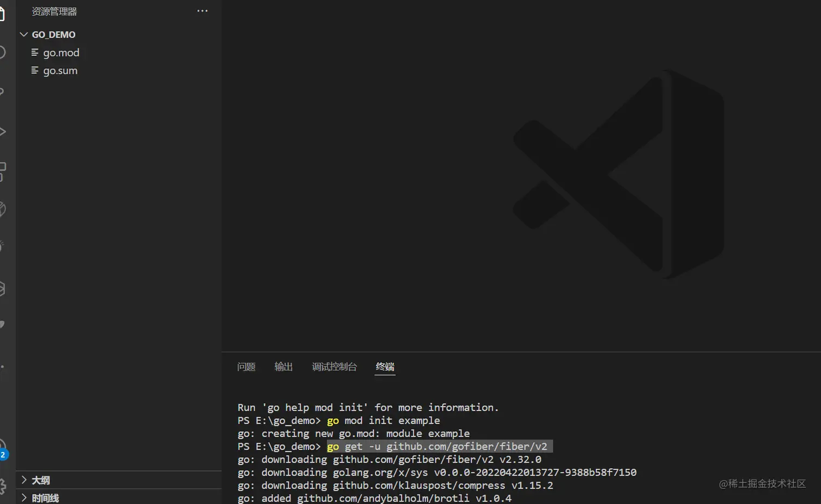The height and width of the screenshot is (504, 821).
Task: Click the 'downloading github.com/klauspost/compress' line
Action: coord(395,486)
